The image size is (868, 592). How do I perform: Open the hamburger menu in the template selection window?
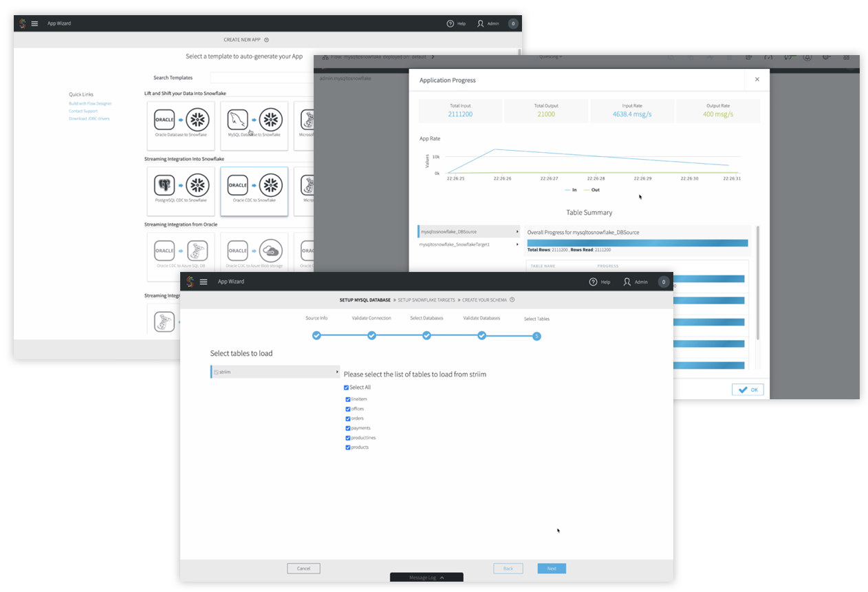click(34, 23)
